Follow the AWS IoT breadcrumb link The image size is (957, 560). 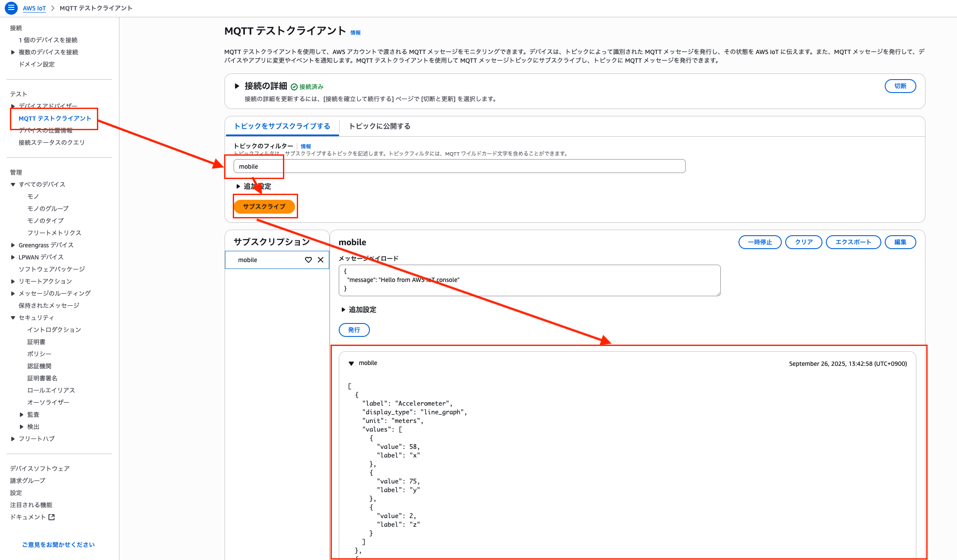click(34, 8)
